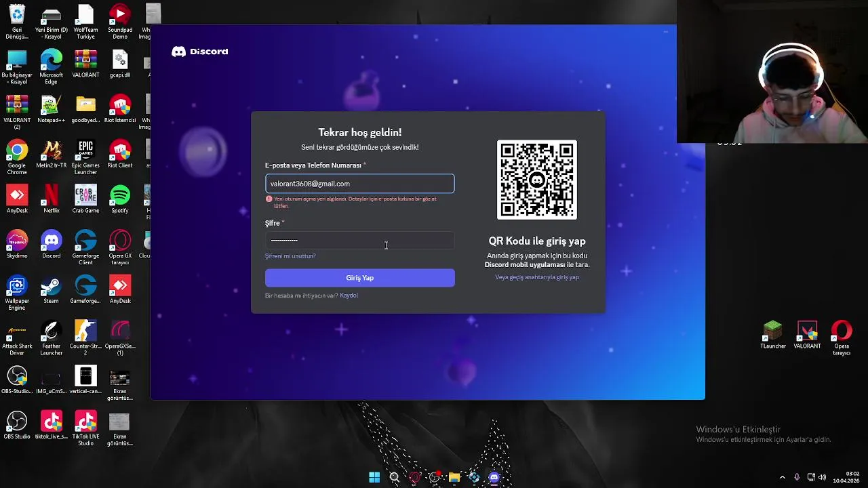Click the Discord logo in the login window
868x488 pixels.
pyautogui.click(x=199, y=52)
